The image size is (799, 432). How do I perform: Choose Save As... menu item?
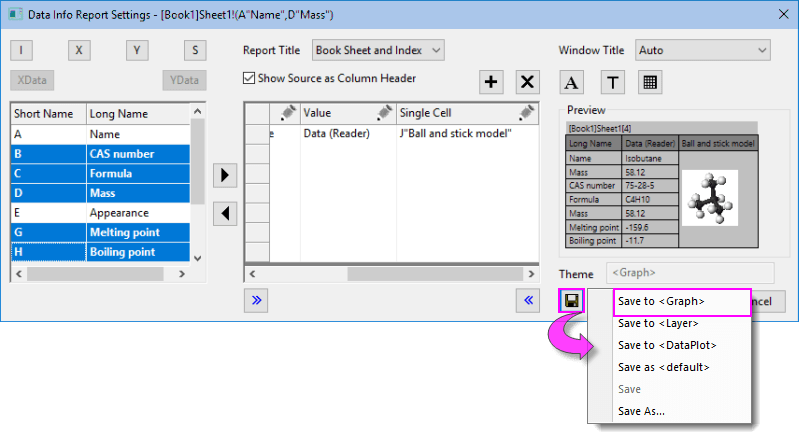point(669,411)
